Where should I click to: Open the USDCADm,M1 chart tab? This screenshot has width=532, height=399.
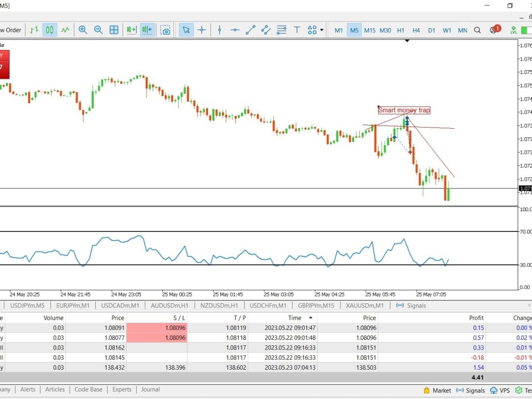point(120,305)
